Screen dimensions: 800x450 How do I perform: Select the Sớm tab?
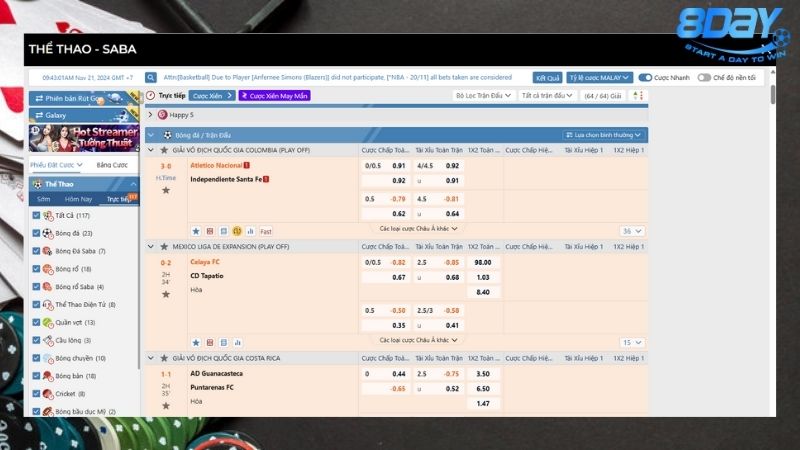click(44, 199)
